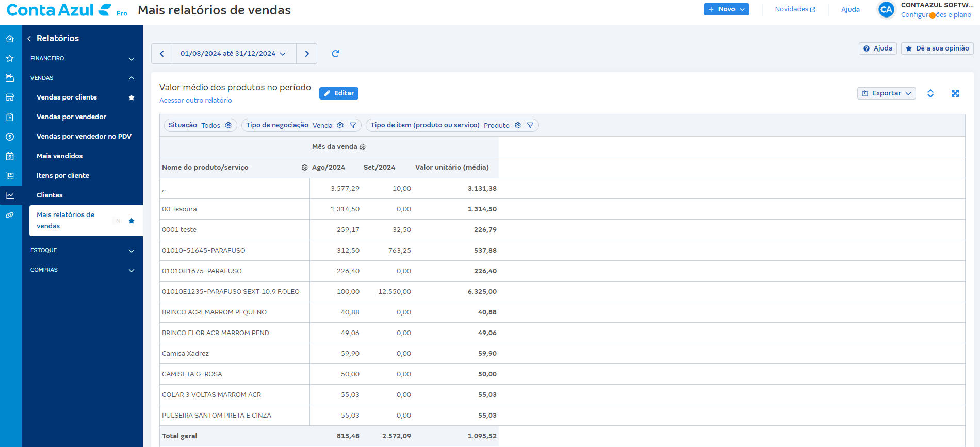Collapse the VENDAS section
The image size is (980, 447).
[83, 78]
